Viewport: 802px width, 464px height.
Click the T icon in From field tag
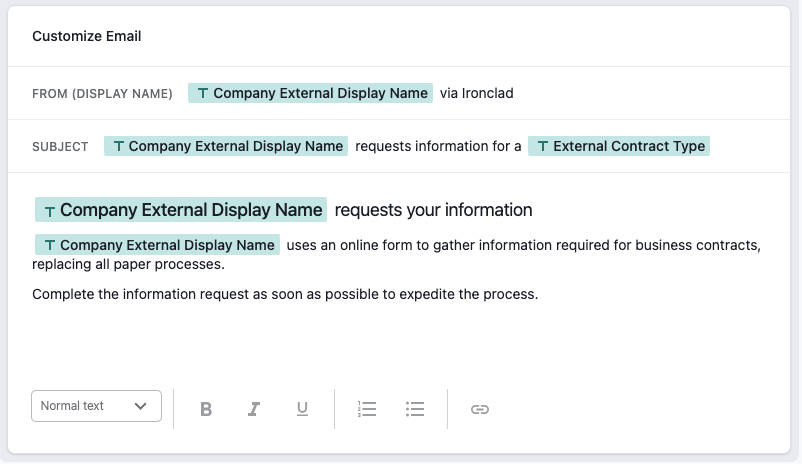coord(203,94)
